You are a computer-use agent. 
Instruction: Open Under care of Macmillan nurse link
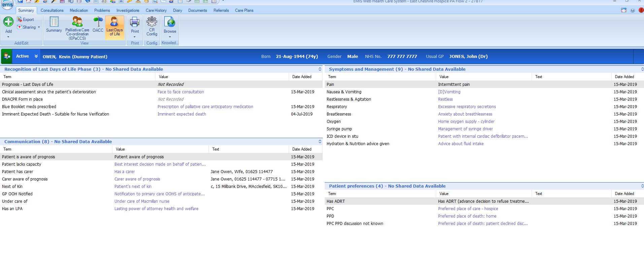(x=142, y=201)
